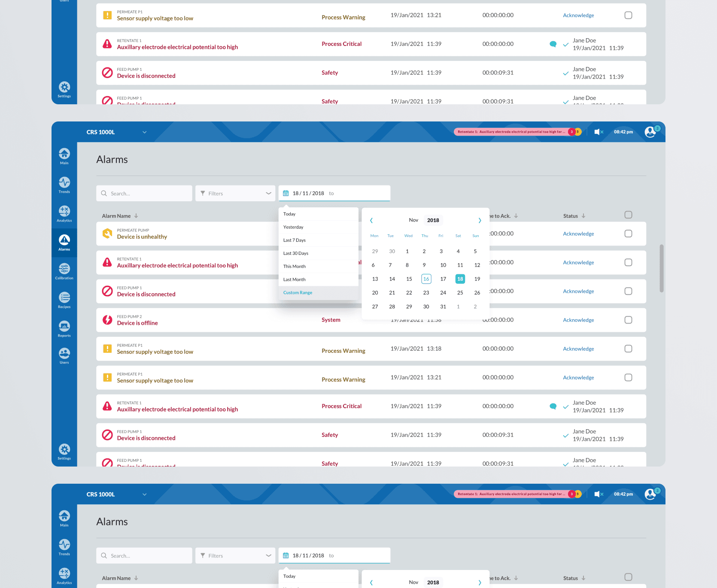Go to next month in middle calendar
Image resolution: width=717 pixels, height=588 pixels.
coord(480,220)
